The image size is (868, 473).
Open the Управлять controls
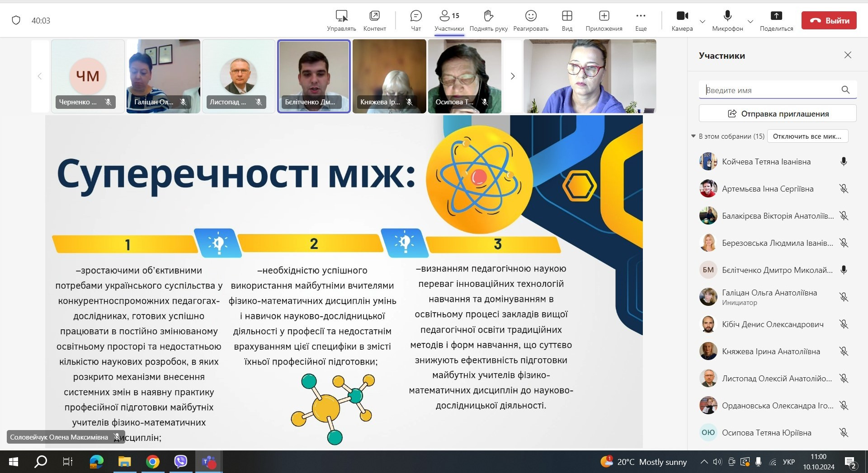point(341,21)
